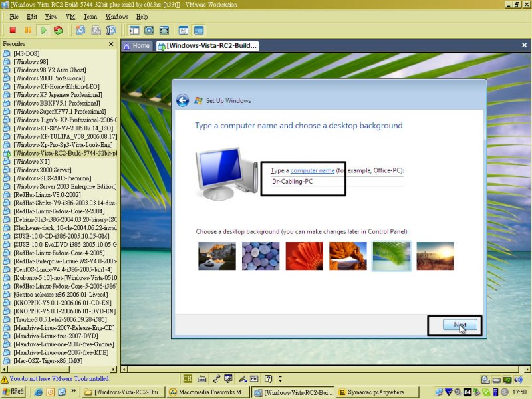Image resolution: width=532 pixels, height=399 pixels.
Task: Open the View menu
Action: pos(51,17)
